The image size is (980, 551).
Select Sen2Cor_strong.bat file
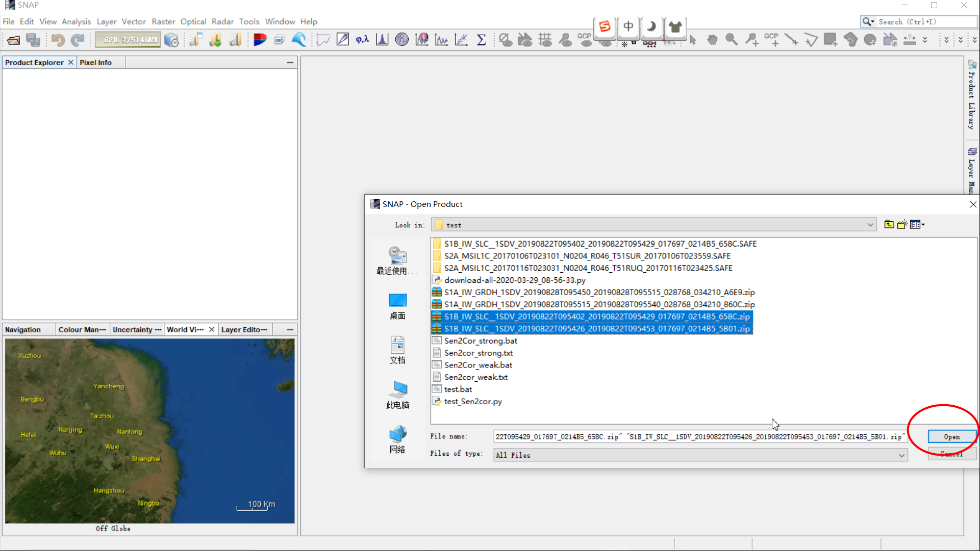tap(474, 340)
